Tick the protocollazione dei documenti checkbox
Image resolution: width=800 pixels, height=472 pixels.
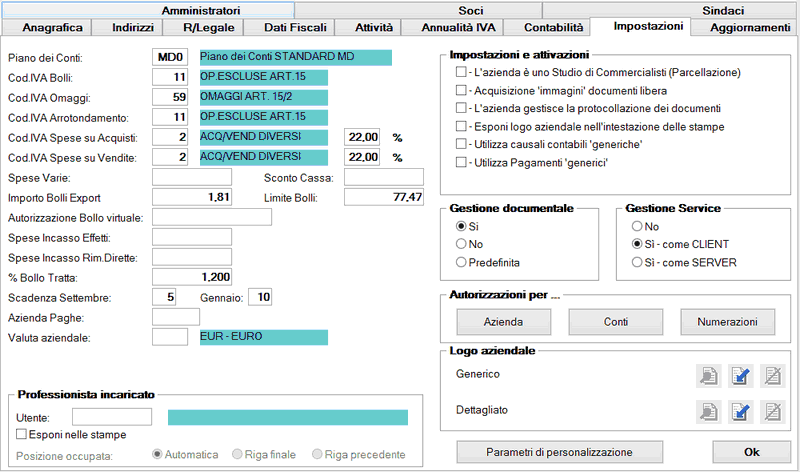coord(461,108)
